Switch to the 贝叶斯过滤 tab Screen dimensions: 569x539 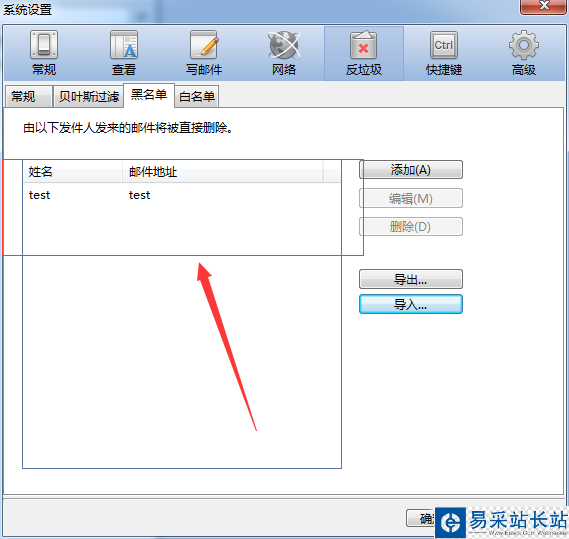[x=89, y=97]
